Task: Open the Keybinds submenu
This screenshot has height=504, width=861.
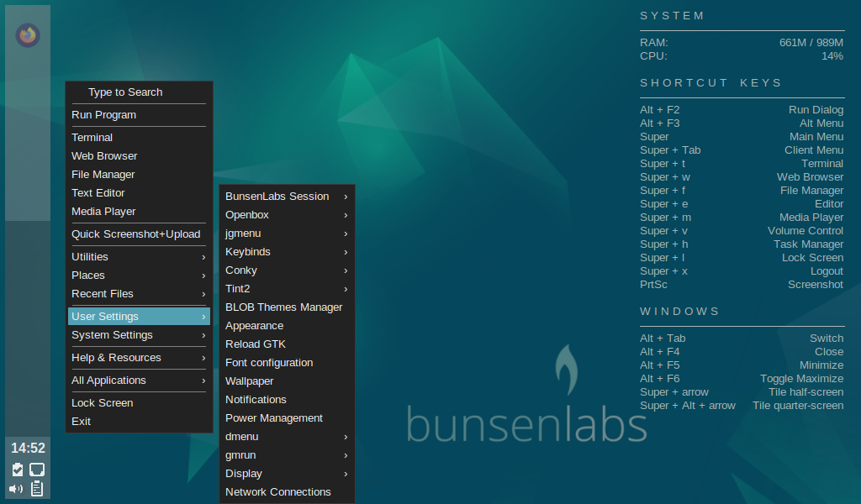Action: [287, 252]
